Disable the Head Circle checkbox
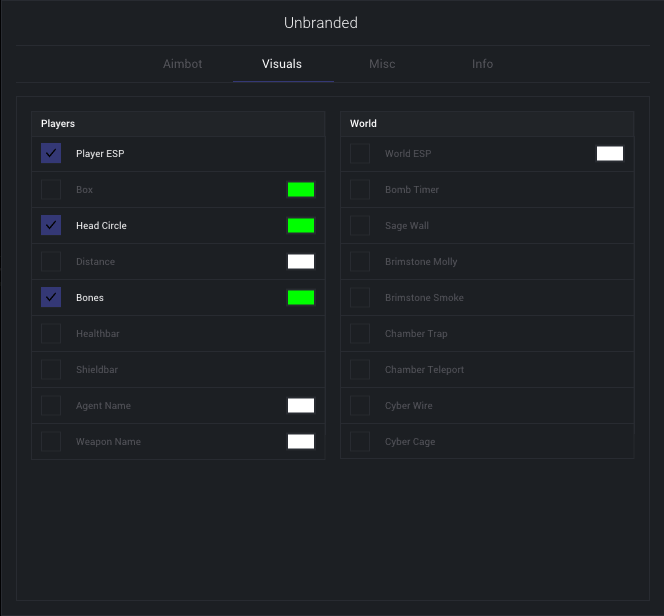Viewport: 664px width, 616px height. click(x=51, y=225)
